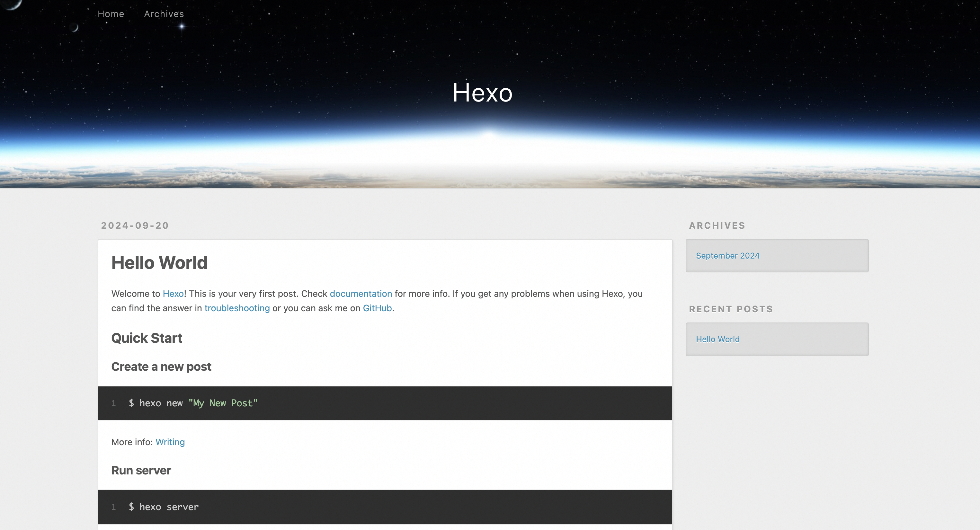980x530 pixels.
Task: Click the Writing more info link
Action: (x=170, y=442)
